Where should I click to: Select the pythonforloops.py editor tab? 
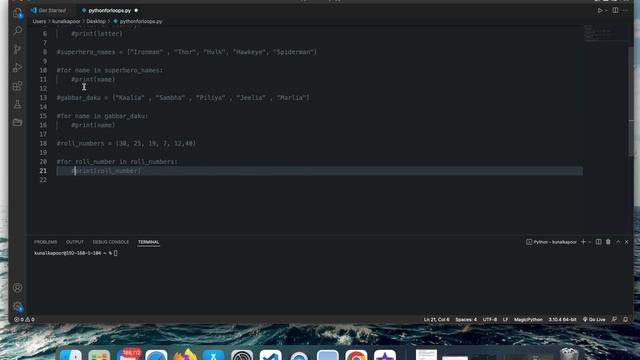pos(109,11)
